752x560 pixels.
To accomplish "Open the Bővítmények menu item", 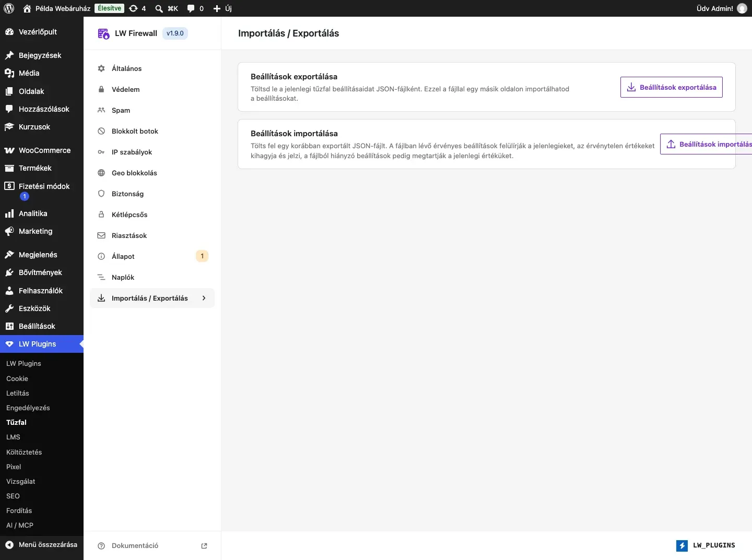I will pyautogui.click(x=42, y=272).
